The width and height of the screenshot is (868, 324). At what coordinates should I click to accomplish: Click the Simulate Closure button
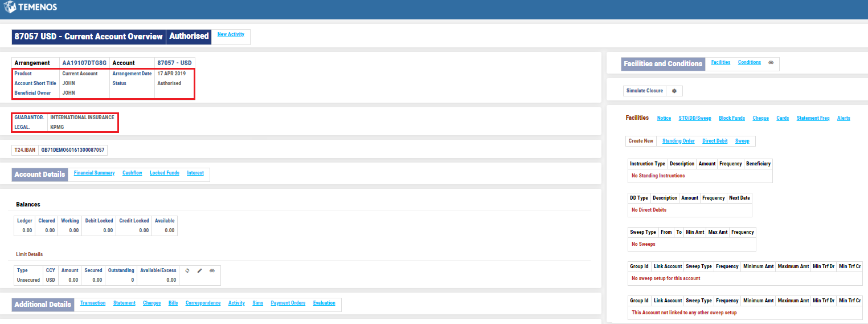click(x=644, y=91)
